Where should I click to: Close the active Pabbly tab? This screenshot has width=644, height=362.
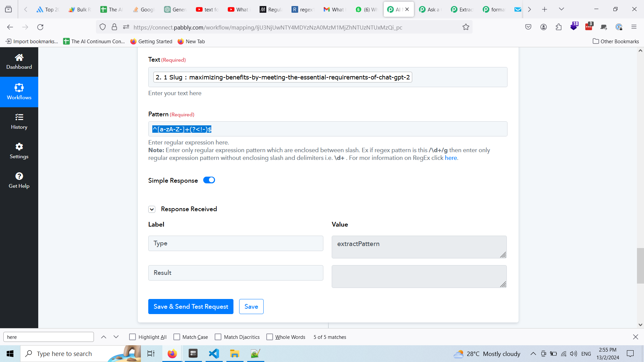tap(407, 9)
